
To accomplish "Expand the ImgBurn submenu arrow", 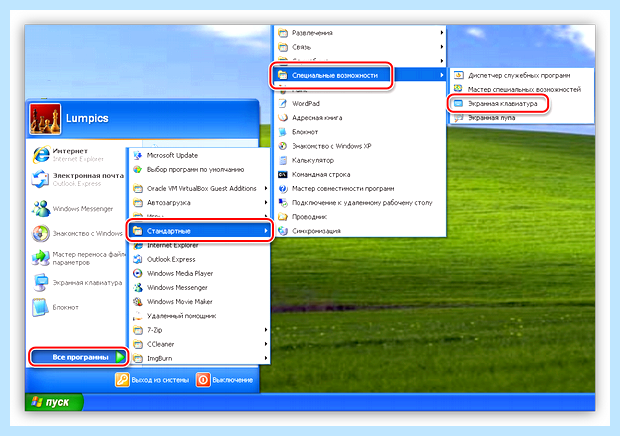I will coord(266,358).
